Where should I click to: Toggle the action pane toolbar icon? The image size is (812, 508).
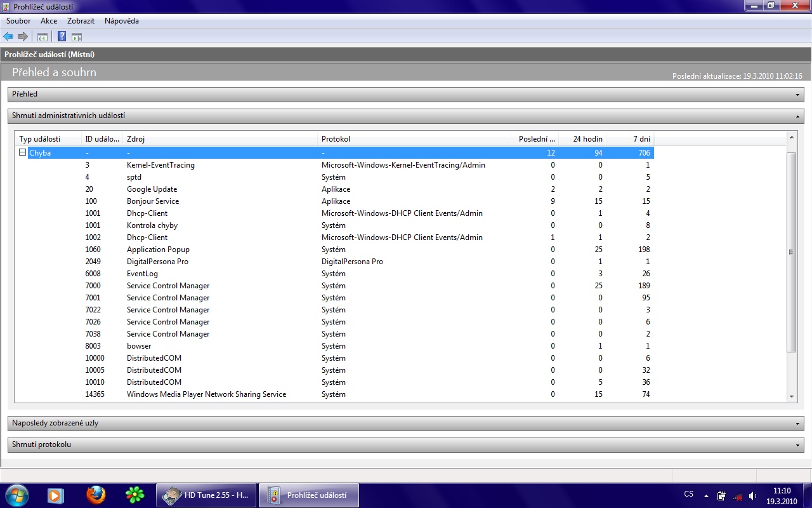(x=77, y=37)
